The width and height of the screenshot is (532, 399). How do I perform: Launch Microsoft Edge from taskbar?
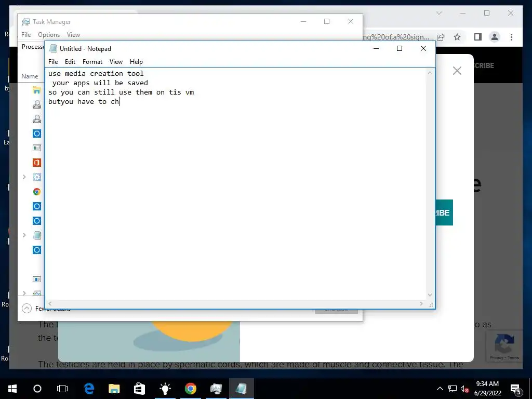[x=89, y=389]
